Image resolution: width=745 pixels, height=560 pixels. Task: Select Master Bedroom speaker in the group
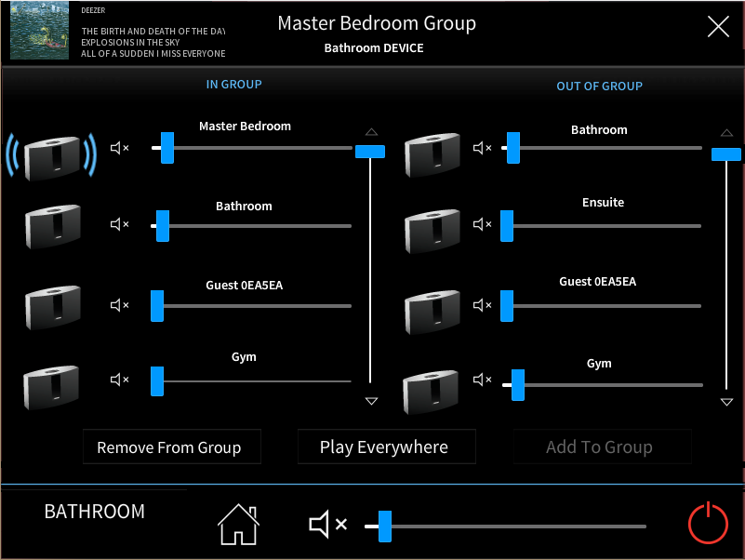[52, 155]
